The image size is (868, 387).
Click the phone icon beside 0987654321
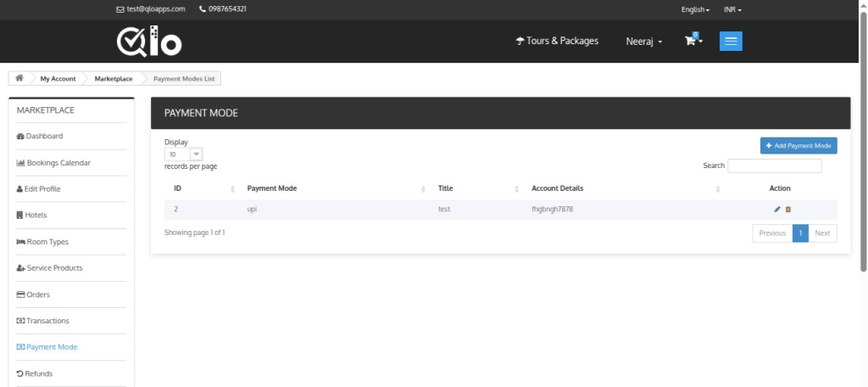click(x=202, y=9)
